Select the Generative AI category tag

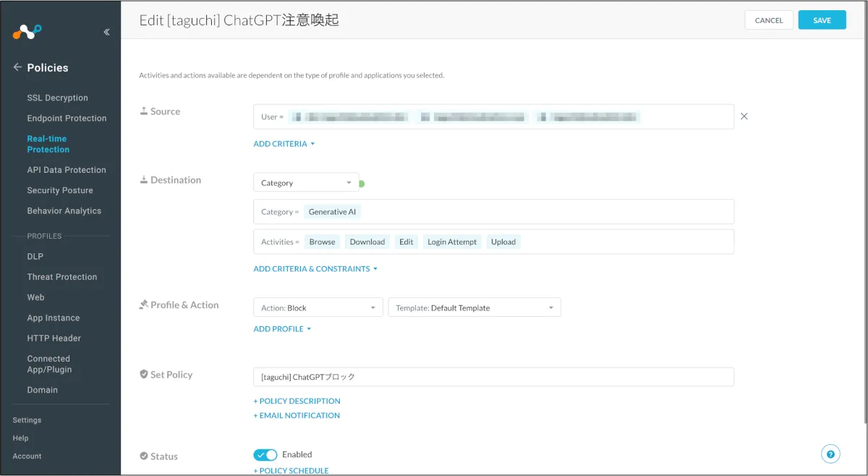(333, 212)
